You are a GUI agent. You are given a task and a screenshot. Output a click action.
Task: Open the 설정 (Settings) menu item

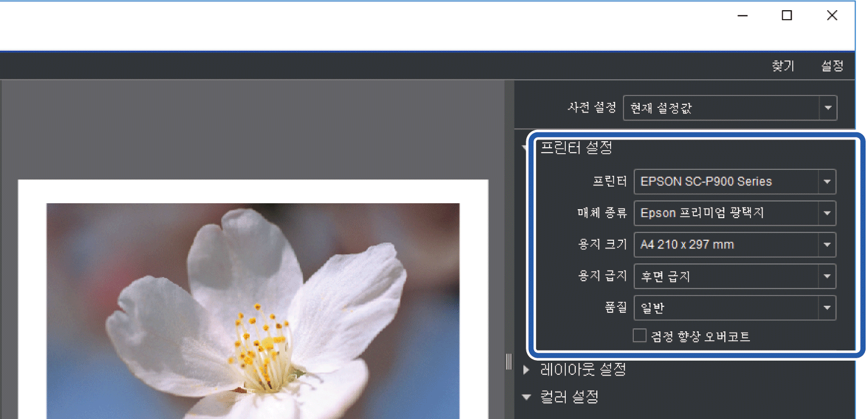pyautogui.click(x=832, y=66)
